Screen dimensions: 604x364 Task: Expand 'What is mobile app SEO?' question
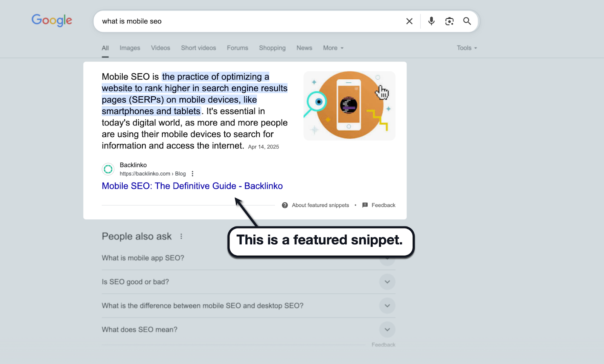pyautogui.click(x=248, y=258)
